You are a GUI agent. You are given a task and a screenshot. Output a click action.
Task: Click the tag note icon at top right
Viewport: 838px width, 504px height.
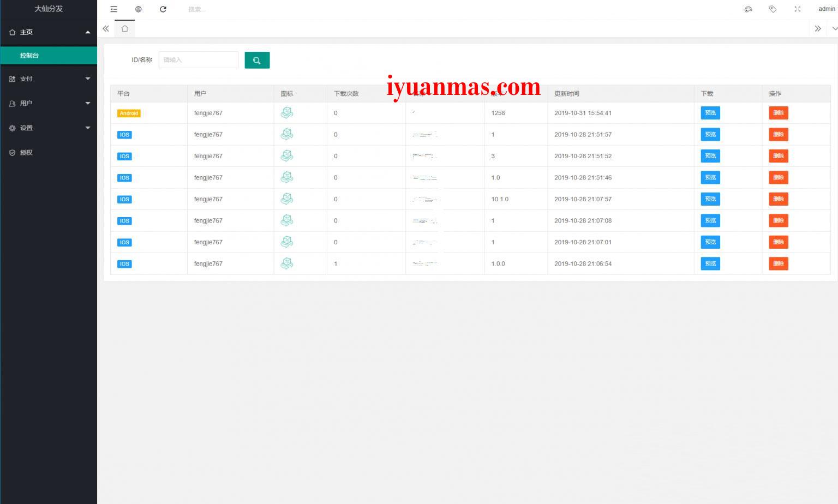(x=773, y=9)
